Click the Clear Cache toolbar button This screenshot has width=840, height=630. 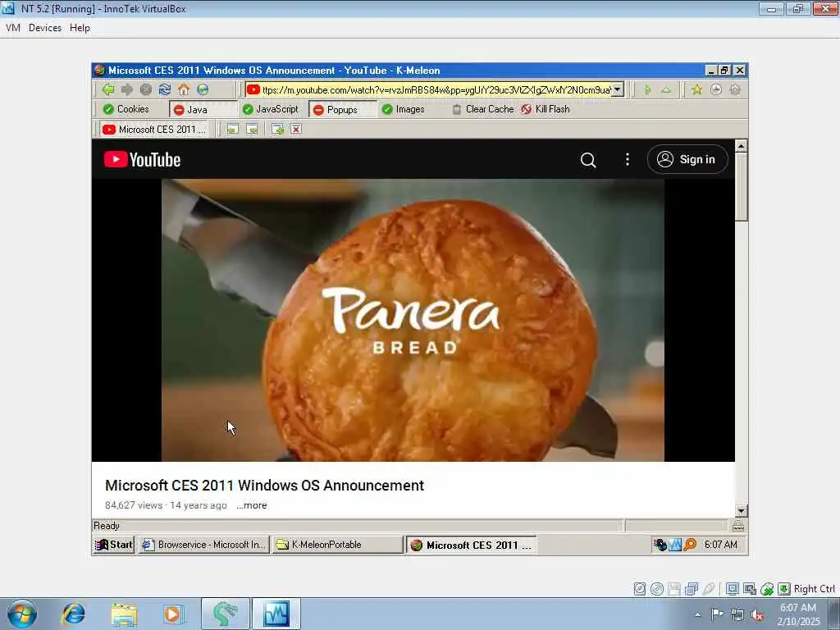pyautogui.click(x=482, y=109)
